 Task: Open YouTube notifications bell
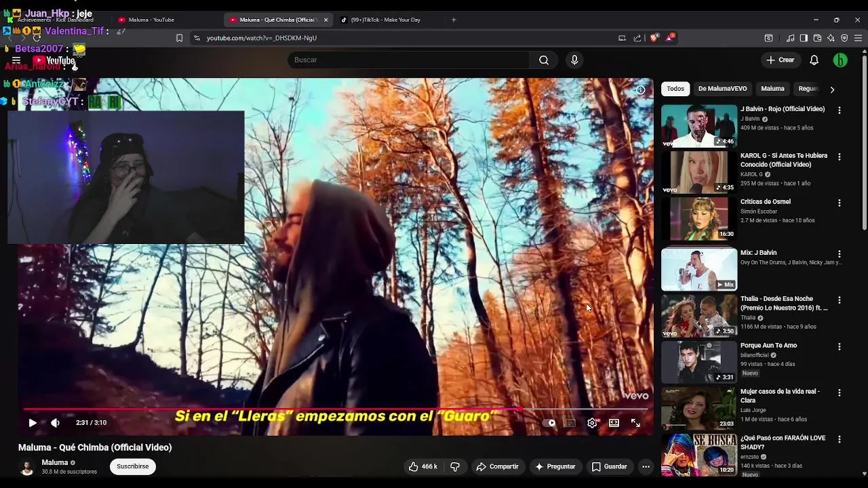(814, 60)
